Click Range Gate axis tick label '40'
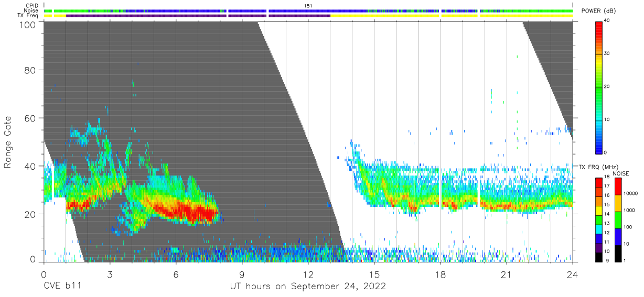This screenshot has height=297, width=644. coord(30,166)
